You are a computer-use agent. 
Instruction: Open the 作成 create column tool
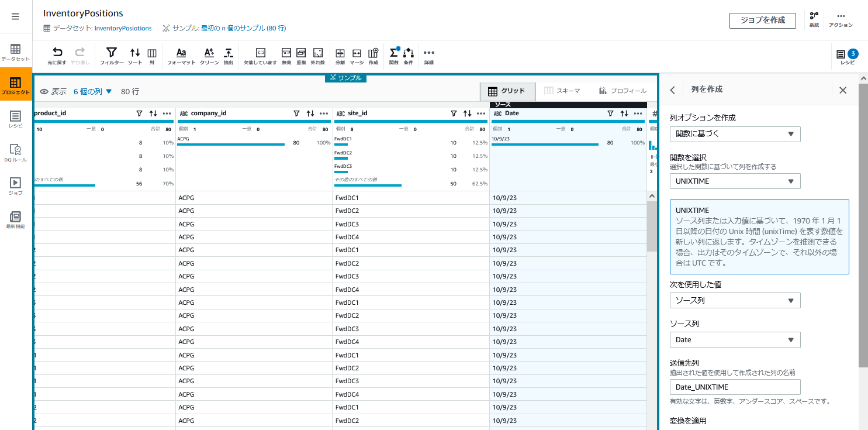coord(374,56)
